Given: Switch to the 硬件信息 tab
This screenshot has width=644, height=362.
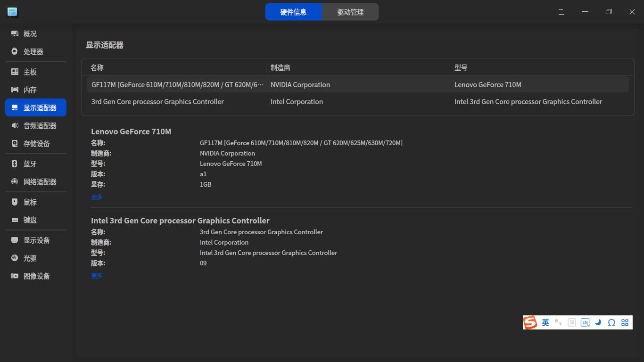Looking at the screenshot, I should click(x=294, y=11).
